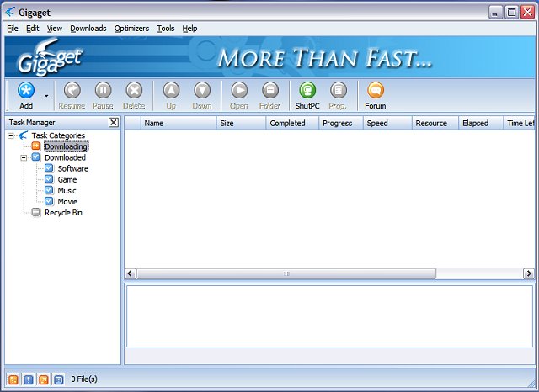Image resolution: width=539 pixels, height=392 pixels.
Task: Click the Game checkmark icon
Action: coord(49,179)
